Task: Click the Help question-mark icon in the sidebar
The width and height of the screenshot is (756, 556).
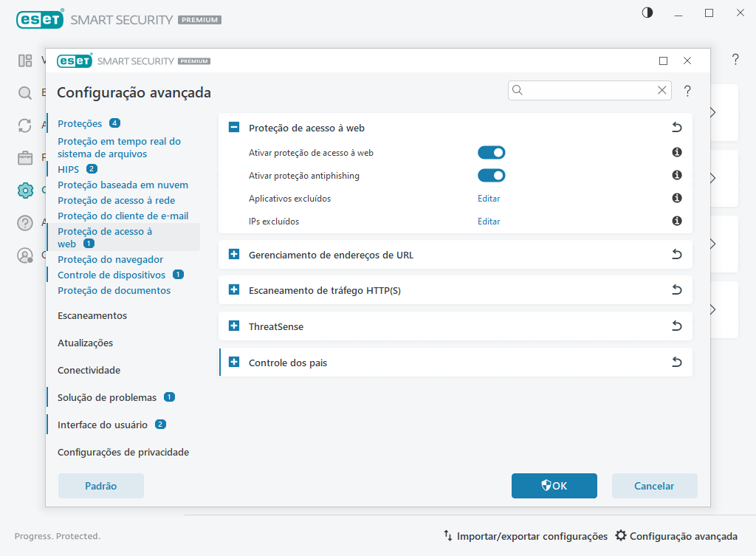Action: click(24, 223)
